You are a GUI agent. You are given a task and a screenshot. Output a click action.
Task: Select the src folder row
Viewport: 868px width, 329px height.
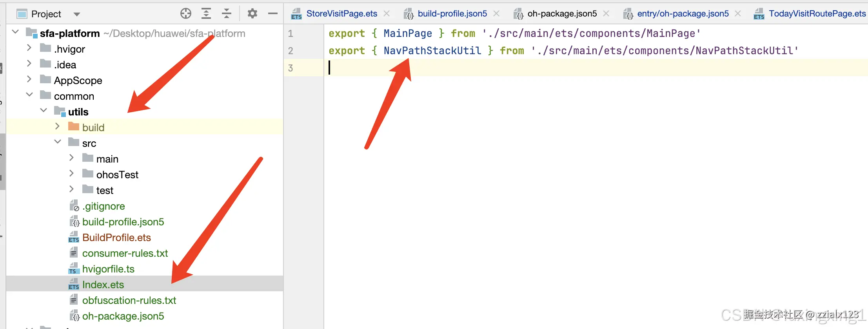tap(144, 143)
